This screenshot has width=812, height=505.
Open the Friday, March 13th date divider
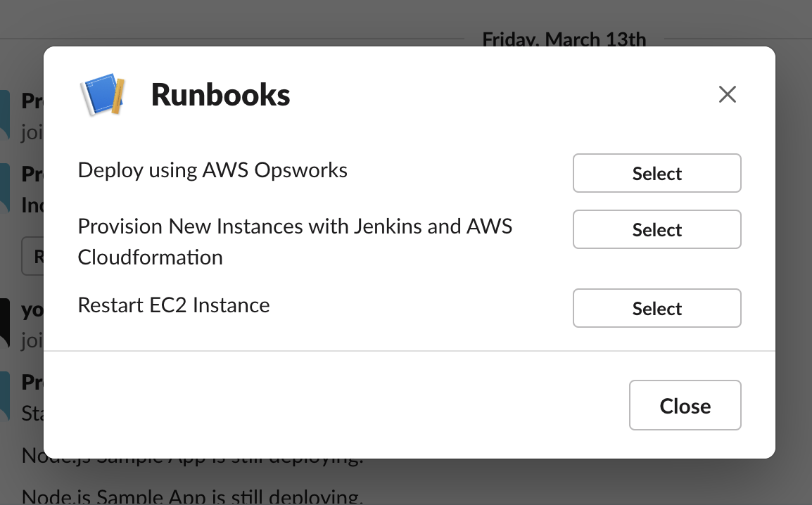pos(564,39)
